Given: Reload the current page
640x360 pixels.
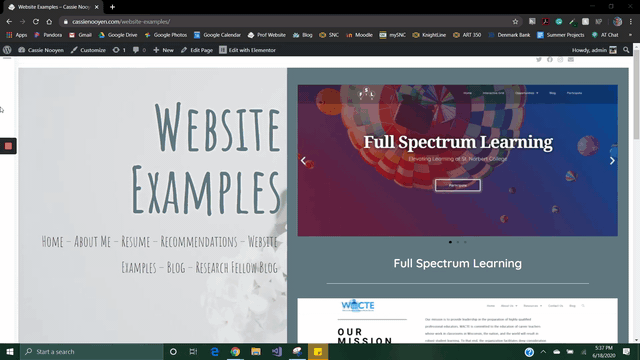Looking at the screenshot, I should pyautogui.click(x=36, y=22).
